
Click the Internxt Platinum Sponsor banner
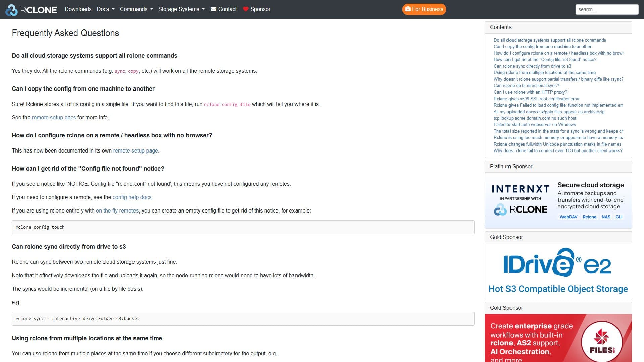point(558,200)
